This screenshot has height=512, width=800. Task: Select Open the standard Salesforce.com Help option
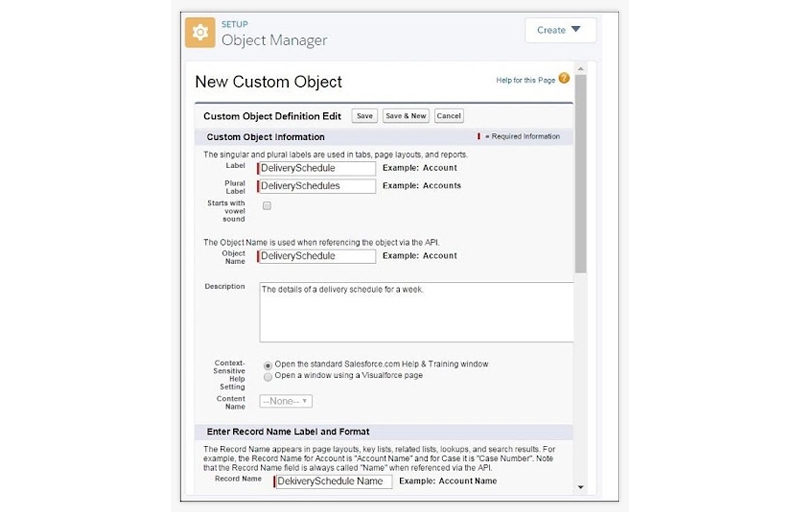point(267,365)
